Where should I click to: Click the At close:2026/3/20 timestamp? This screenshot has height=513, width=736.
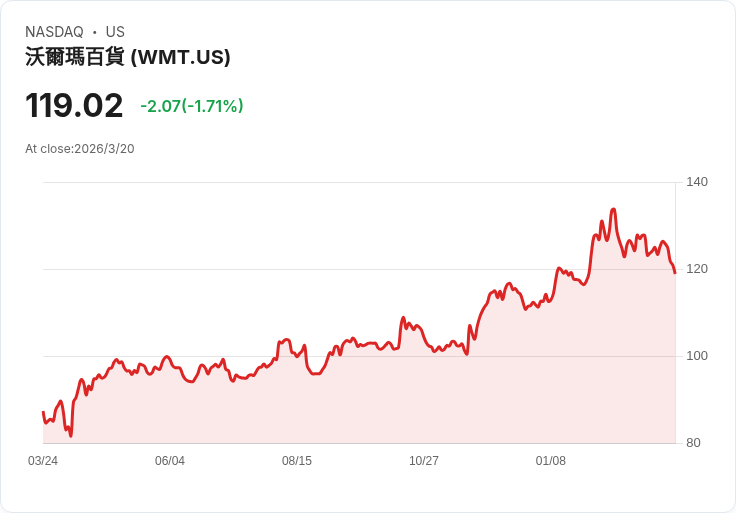[x=80, y=149]
